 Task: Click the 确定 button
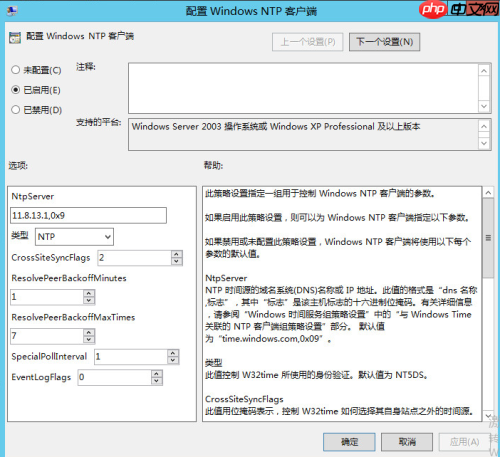point(349,442)
